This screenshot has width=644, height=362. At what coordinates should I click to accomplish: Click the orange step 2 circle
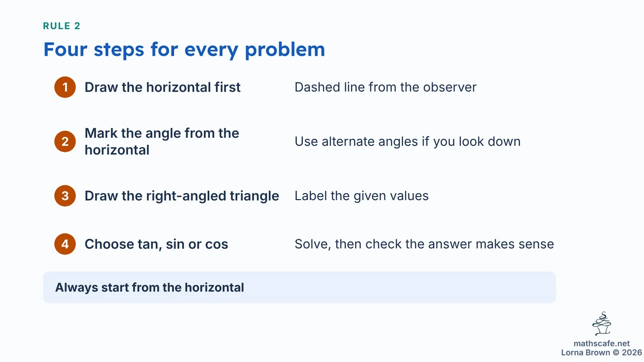(65, 141)
